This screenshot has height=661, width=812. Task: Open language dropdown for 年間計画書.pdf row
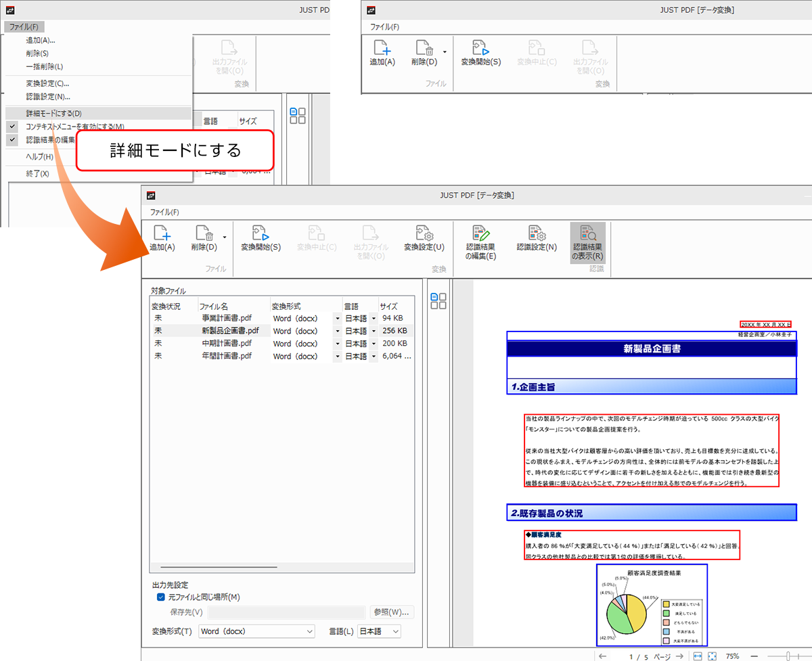[x=374, y=357]
